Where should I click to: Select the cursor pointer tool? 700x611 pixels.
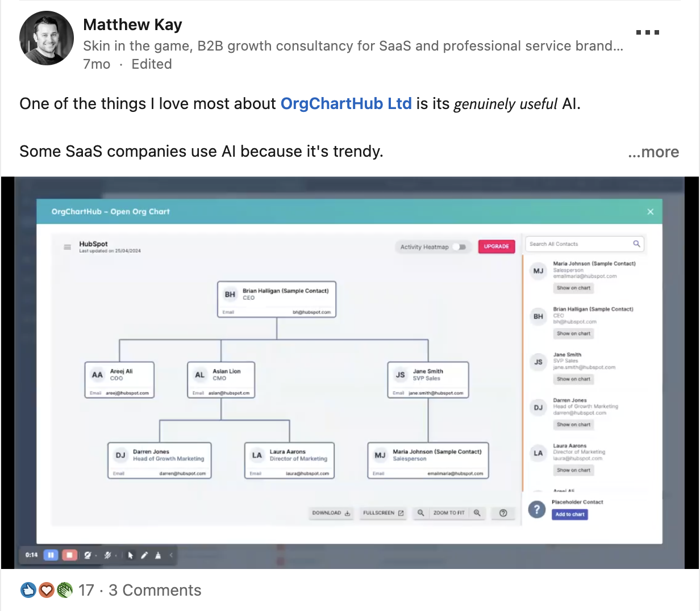click(x=131, y=555)
